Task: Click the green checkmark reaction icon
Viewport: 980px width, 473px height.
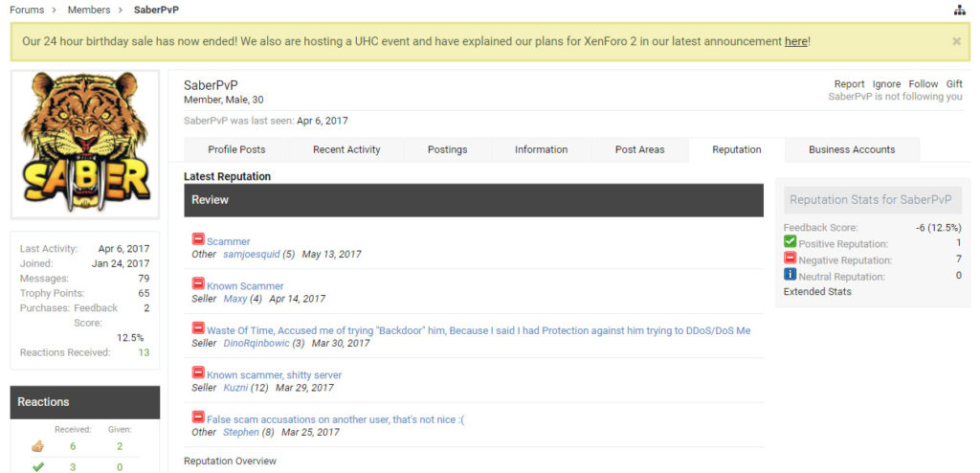Action: pos(37,466)
